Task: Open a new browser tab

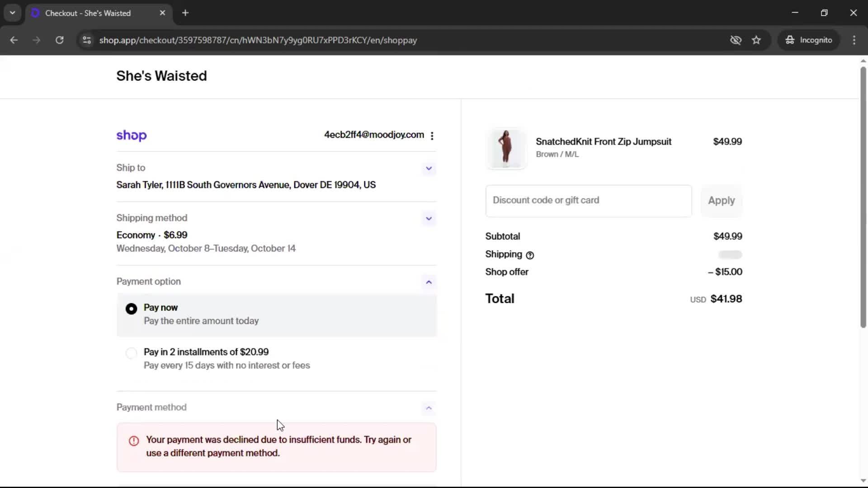Action: pos(185,13)
